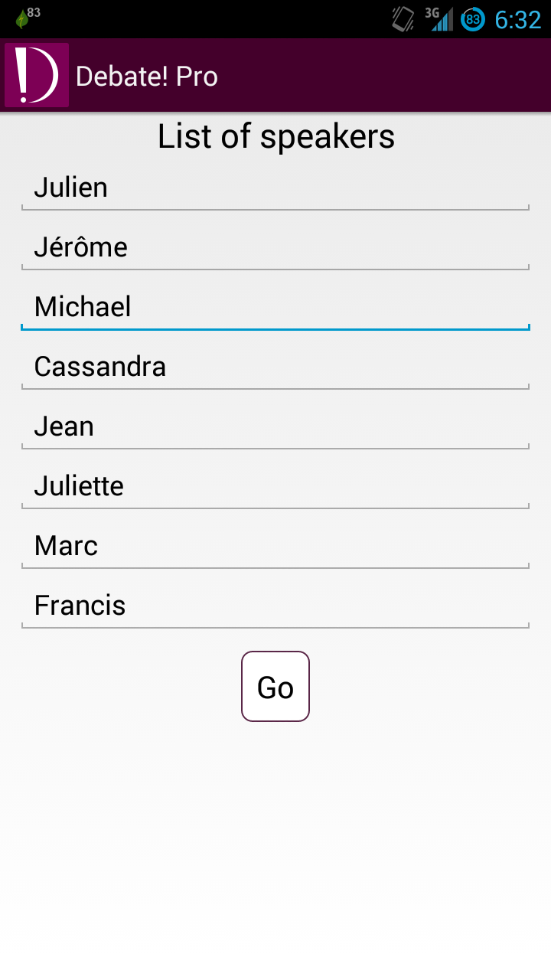Edit the Juliette speaker entry
Image resolution: width=551 pixels, height=980 pixels.
click(x=275, y=487)
